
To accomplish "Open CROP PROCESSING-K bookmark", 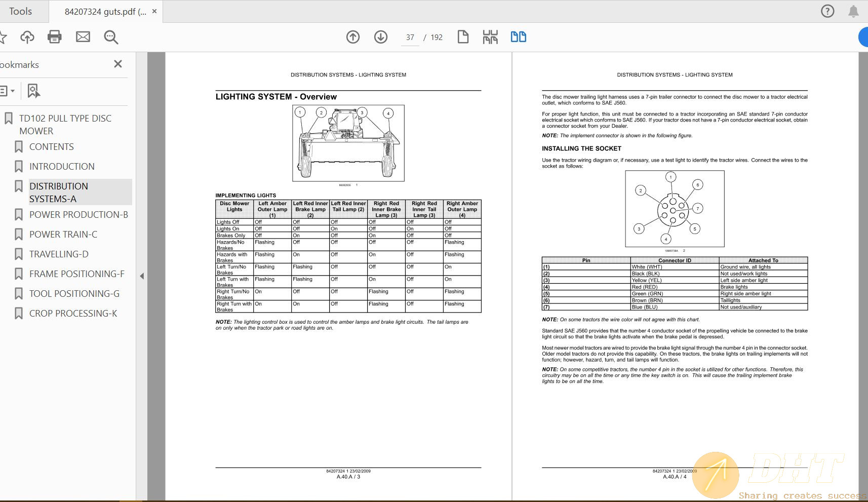I will pos(73,314).
